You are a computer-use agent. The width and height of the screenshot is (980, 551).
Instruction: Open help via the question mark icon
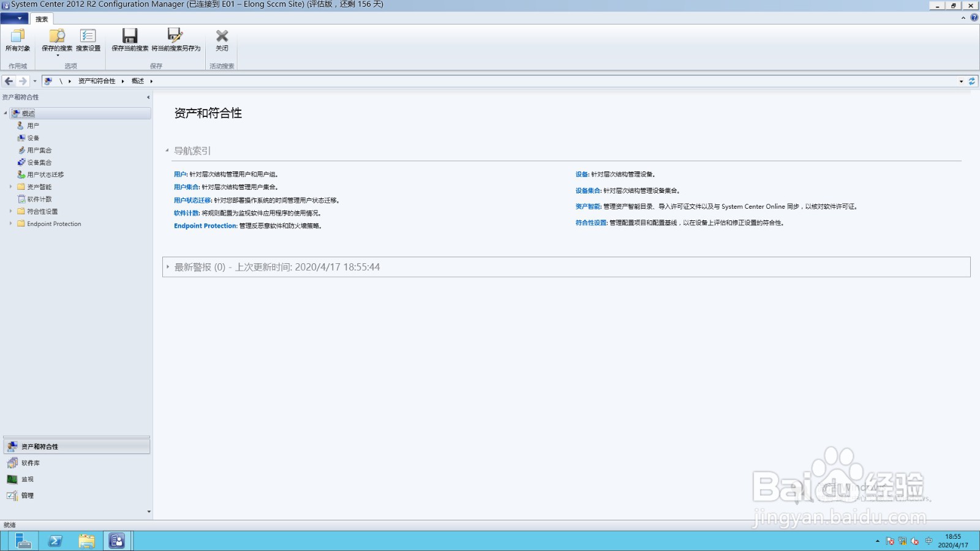pos(974,18)
